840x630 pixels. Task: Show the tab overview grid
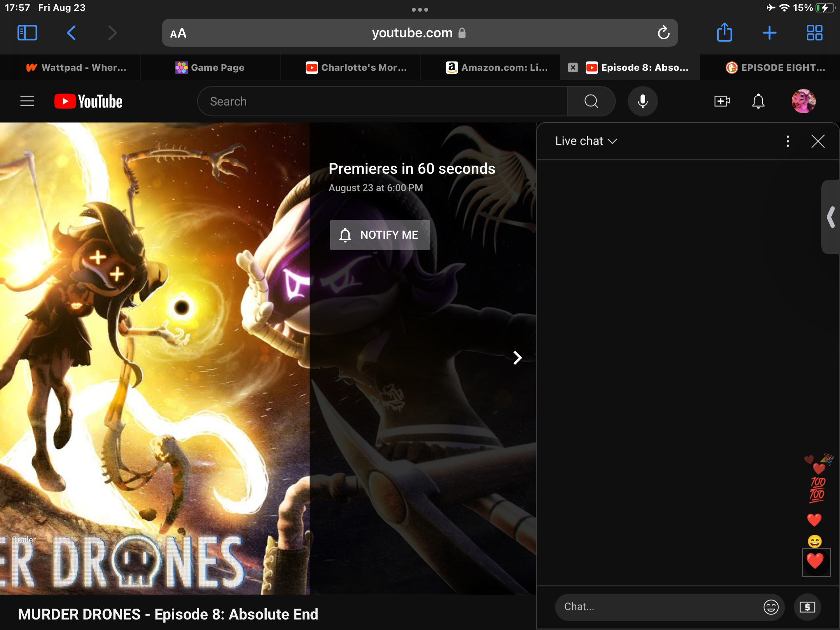[814, 33]
